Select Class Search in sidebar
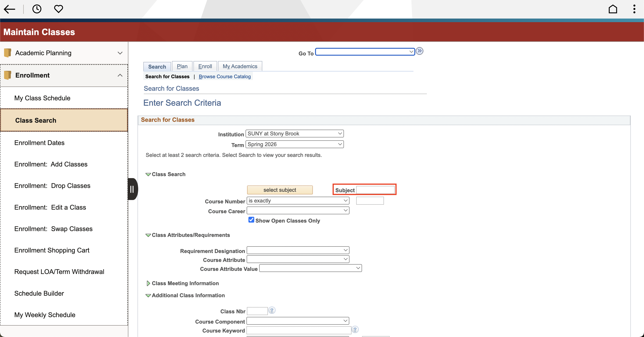Image resolution: width=644 pixels, height=337 pixels. click(64, 120)
